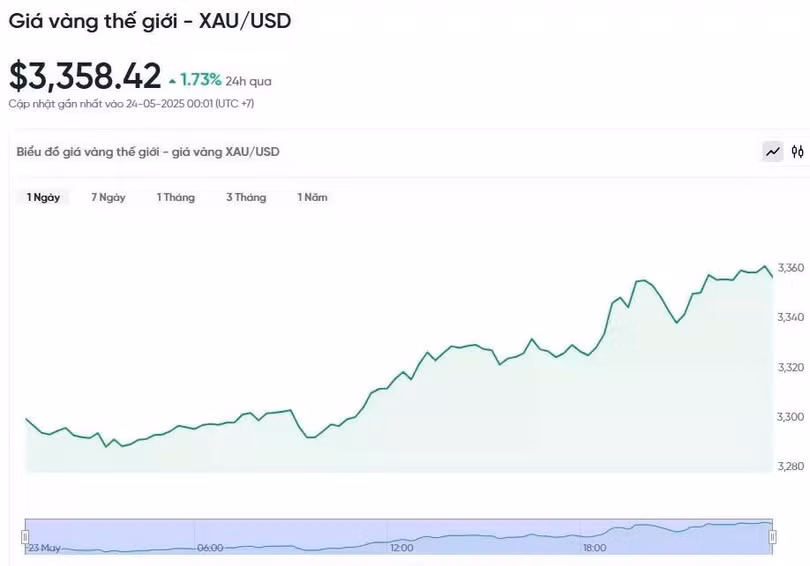Show the 1 Tháng price range

click(175, 197)
